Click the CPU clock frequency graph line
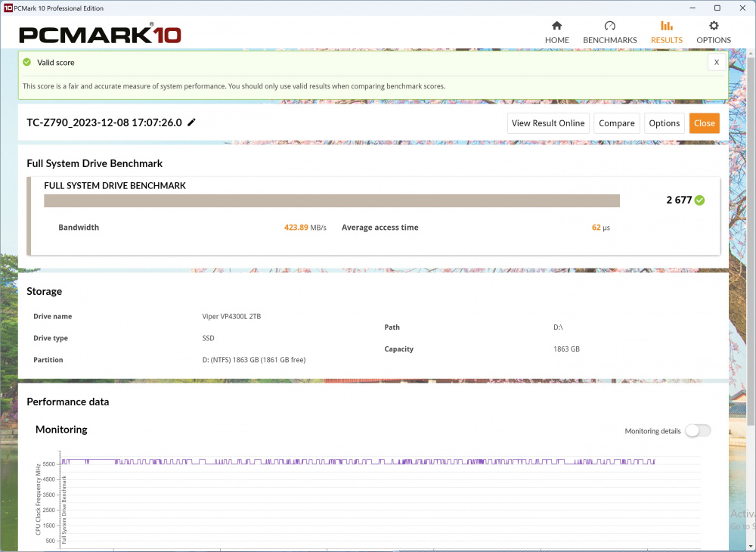This screenshot has width=756, height=552. (357, 461)
